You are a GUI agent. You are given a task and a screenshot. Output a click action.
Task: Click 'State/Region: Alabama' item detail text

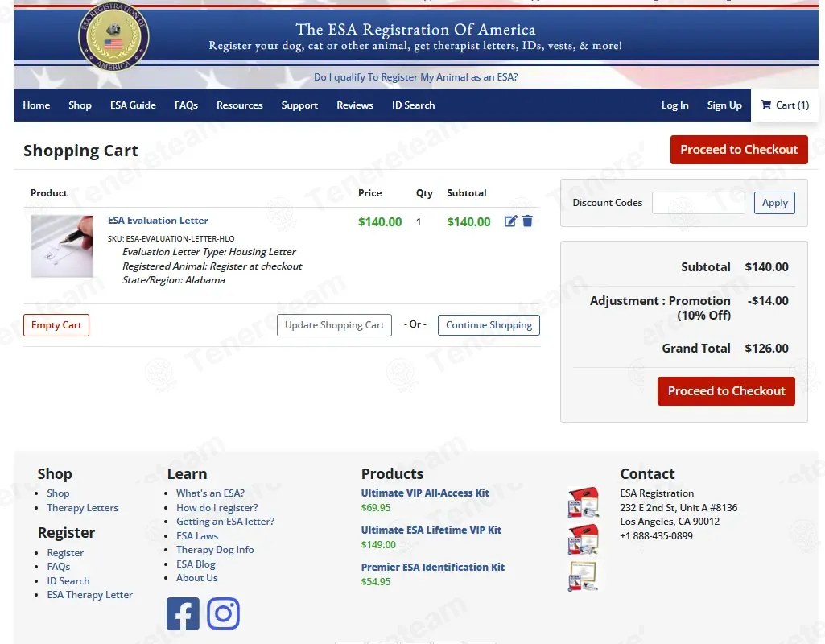click(x=174, y=280)
